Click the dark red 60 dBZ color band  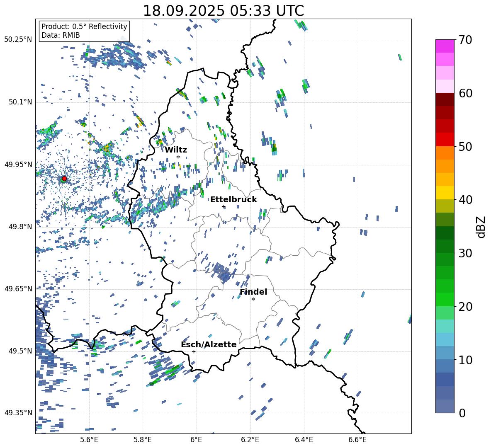coord(445,99)
